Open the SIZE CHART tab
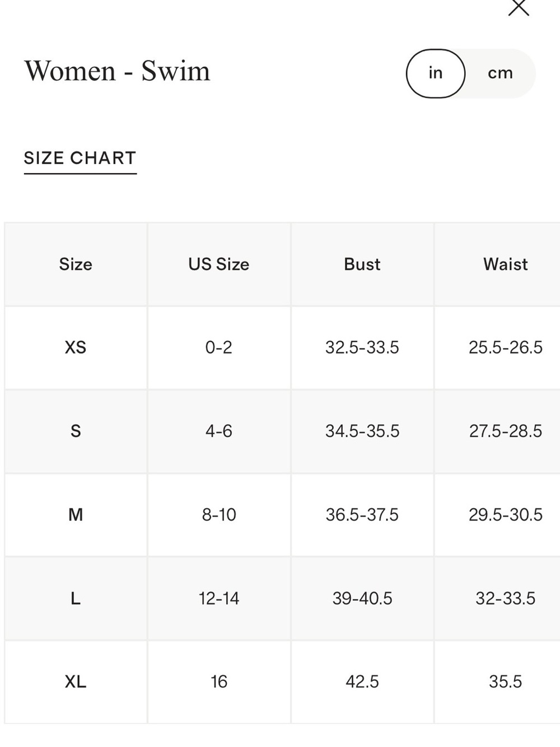Viewport: 560px width, 747px height. click(80, 159)
